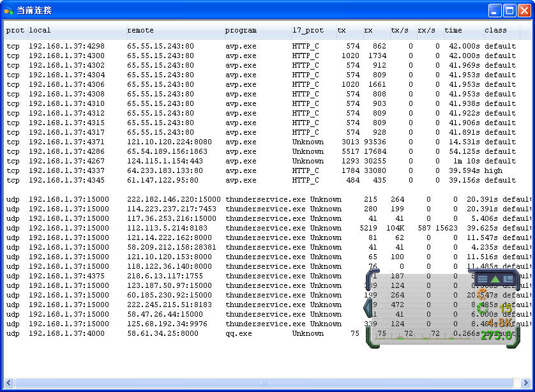Click the right arrow of the horizontal scrollbar

(x=525, y=382)
